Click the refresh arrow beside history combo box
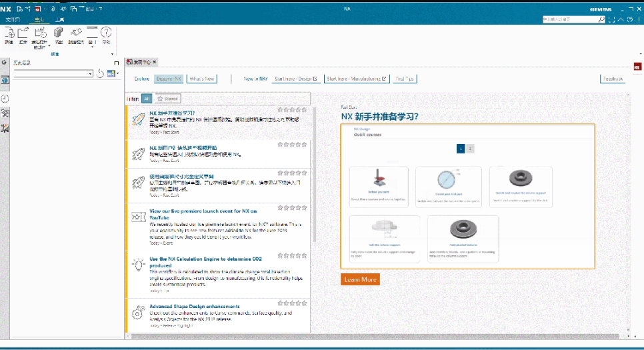Screen dimensions: 644x350 coord(100,73)
